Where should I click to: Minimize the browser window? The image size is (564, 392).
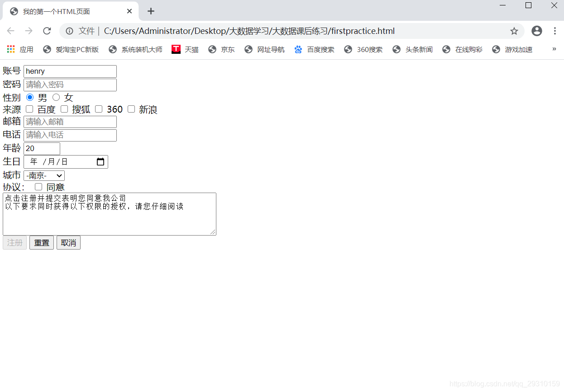click(502, 5)
